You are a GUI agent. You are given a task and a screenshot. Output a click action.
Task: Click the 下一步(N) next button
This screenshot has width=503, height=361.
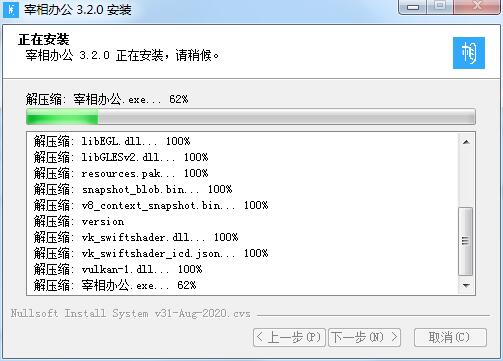(x=364, y=338)
